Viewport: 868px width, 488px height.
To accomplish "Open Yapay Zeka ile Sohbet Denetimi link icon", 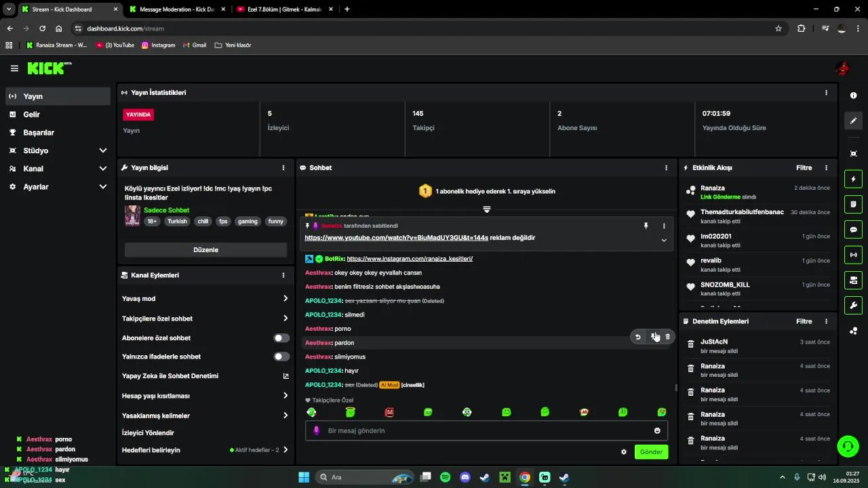I will (x=285, y=376).
